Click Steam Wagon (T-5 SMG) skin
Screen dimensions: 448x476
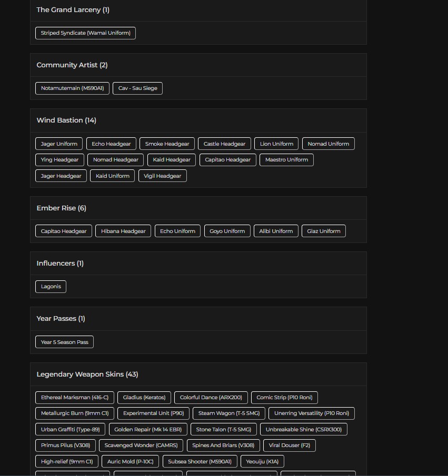point(229,413)
